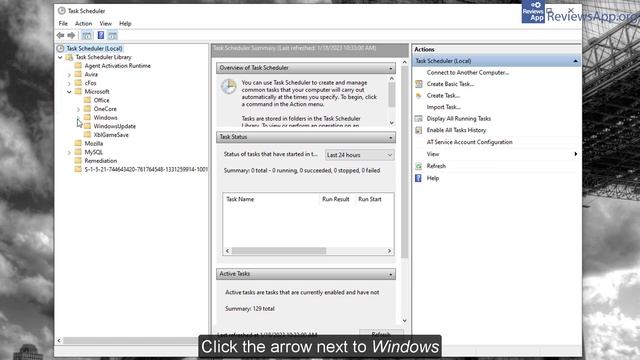Click the tree pane scroll left arrow
The width and height of the screenshot is (640, 360).
pyautogui.click(x=59, y=340)
